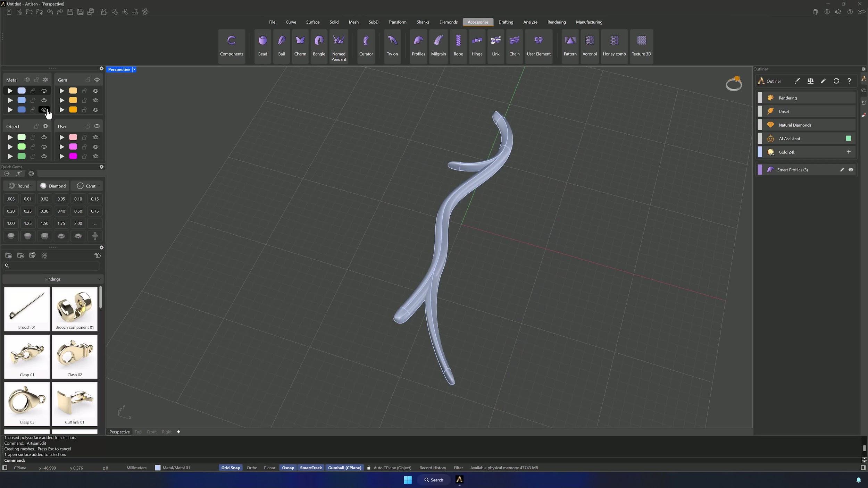Open the Honey comb tool
The width and height of the screenshot is (868, 488).
pyautogui.click(x=614, y=46)
